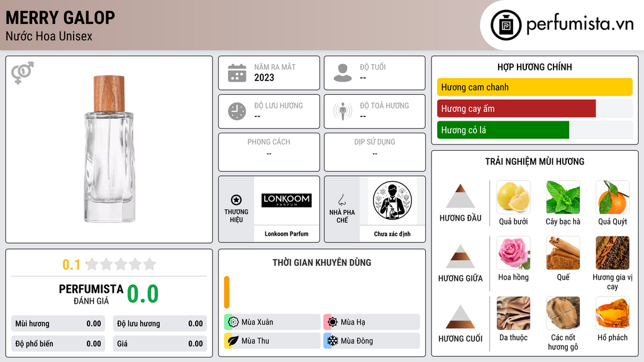The image size is (644, 362).
Task: Click the Hoa hồng rose note image
Action: pos(513,253)
